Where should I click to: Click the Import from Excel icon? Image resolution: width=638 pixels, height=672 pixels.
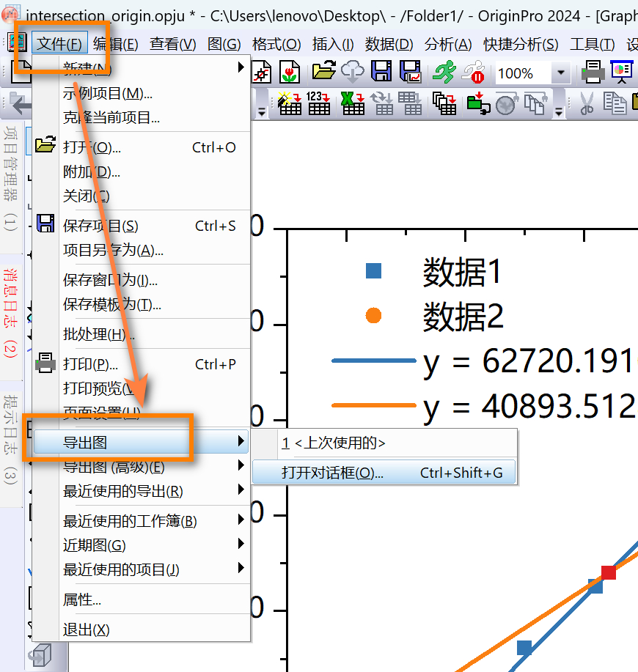[353, 104]
